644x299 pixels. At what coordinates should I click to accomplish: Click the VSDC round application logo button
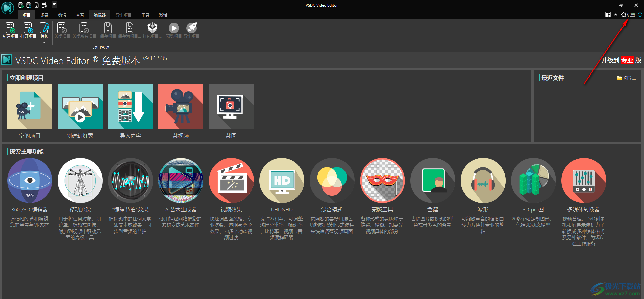point(7,7)
